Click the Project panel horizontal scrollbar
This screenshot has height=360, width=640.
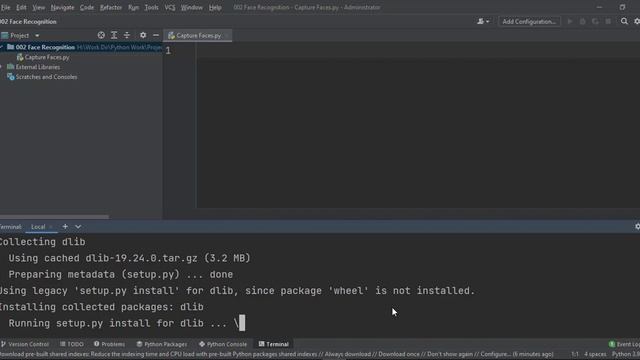[x=54, y=217]
